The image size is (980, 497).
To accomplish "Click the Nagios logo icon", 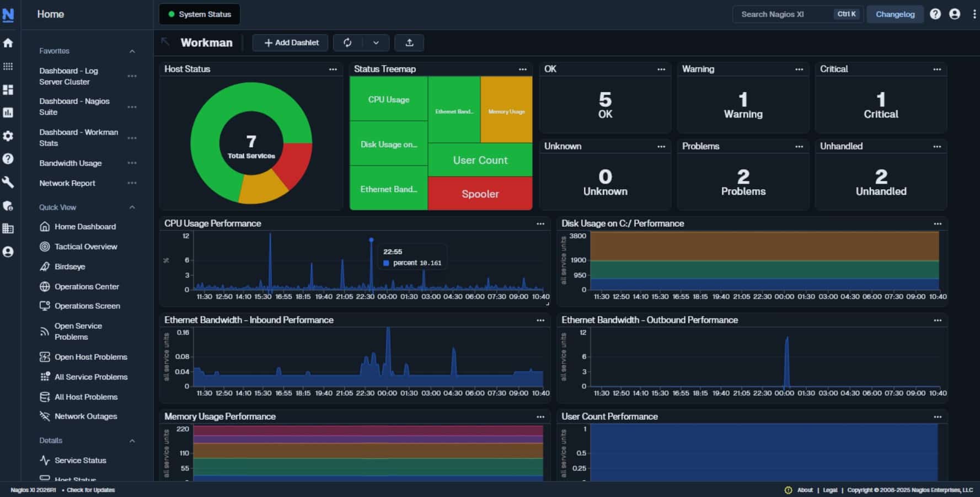I will pos(8,14).
